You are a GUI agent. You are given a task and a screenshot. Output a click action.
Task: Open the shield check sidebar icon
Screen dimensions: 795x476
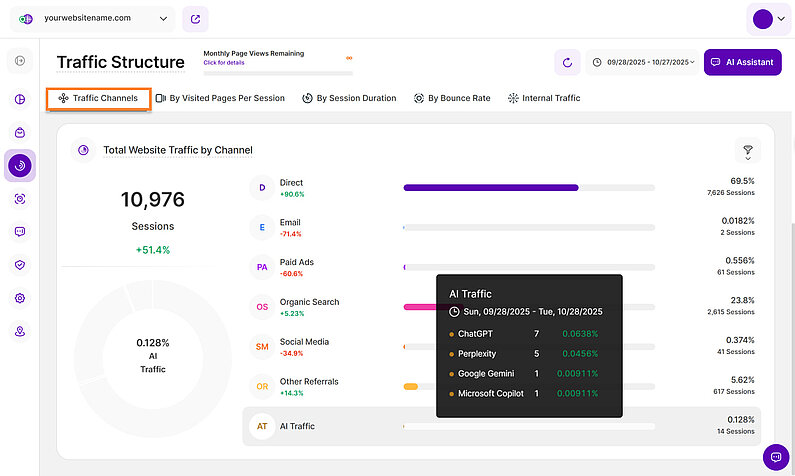tap(20, 265)
